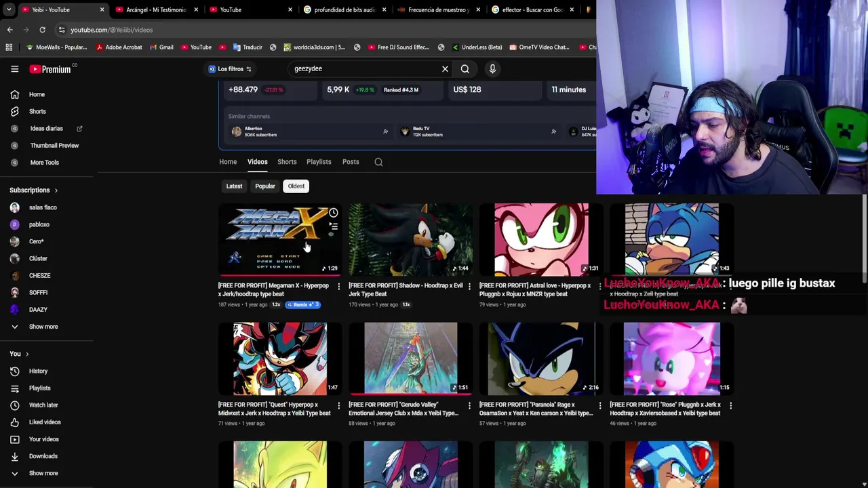This screenshot has width=868, height=488.
Task: Open SOFFFI subscription channel
Action: (38, 292)
